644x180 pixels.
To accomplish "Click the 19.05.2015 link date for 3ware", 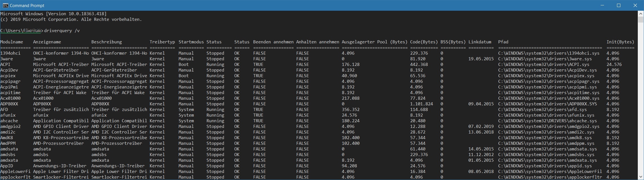I will point(481,59).
